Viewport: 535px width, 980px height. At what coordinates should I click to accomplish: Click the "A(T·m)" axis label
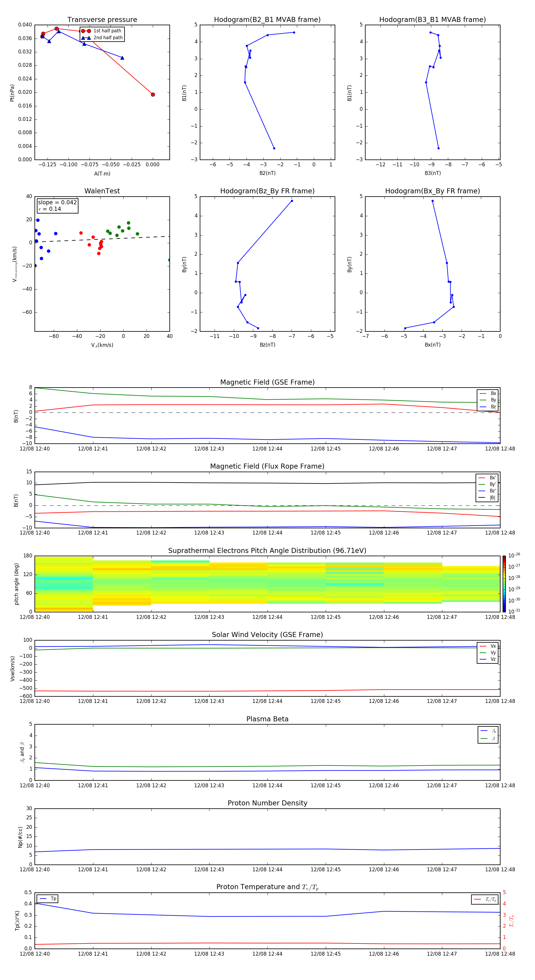pyautogui.click(x=102, y=174)
